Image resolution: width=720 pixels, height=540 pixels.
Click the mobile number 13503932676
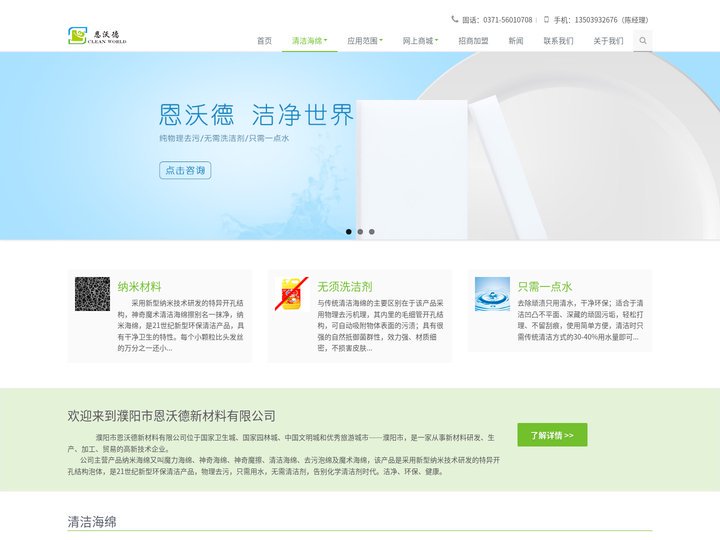pos(596,20)
